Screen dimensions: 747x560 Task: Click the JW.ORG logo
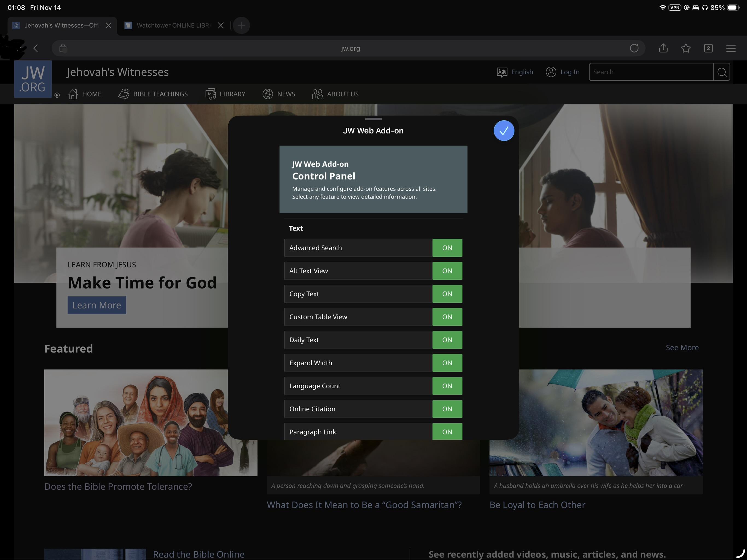(33, 79)
